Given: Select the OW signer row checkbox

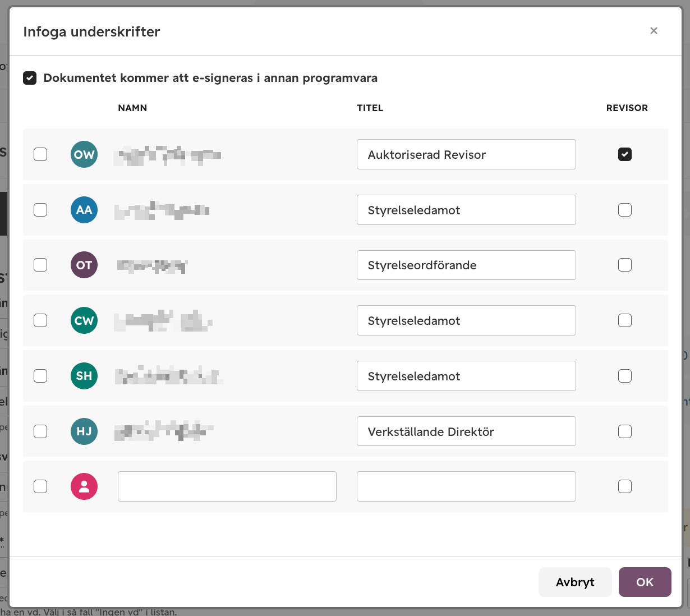Looking at the screenshot, I should click(40, 154).
